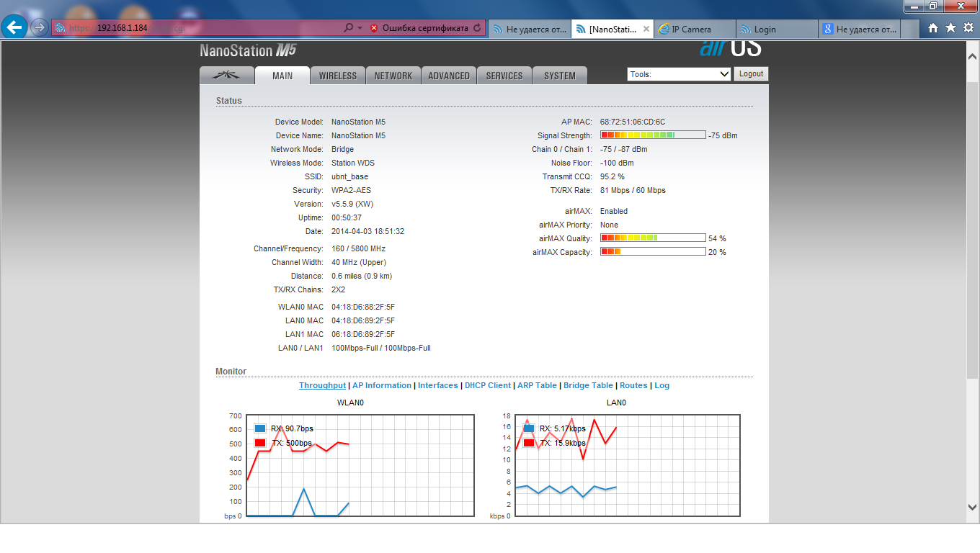
Task: Click the airOS logo
Action: [x=731, y=48]
